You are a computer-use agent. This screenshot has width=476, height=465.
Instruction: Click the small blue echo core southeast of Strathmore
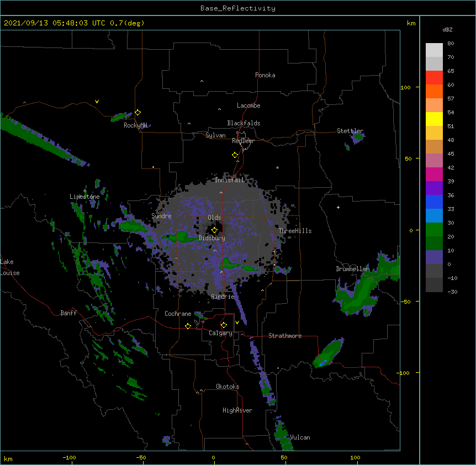(323, 362)
